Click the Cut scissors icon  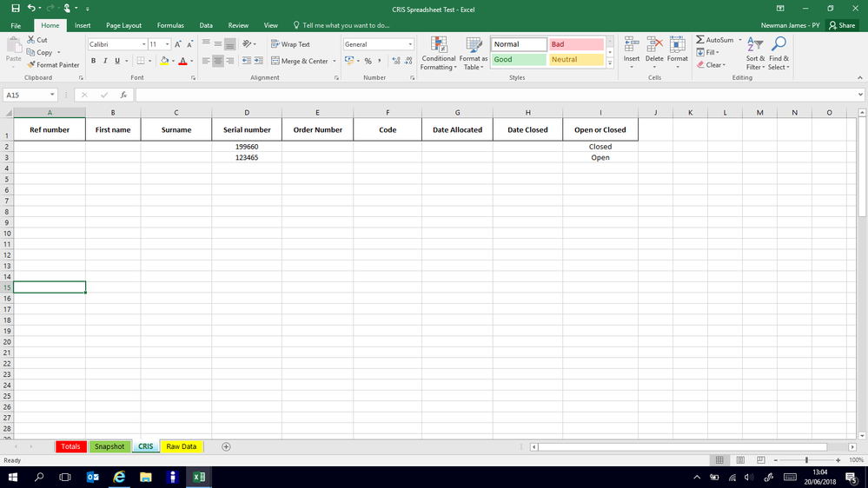click(31, 40)
